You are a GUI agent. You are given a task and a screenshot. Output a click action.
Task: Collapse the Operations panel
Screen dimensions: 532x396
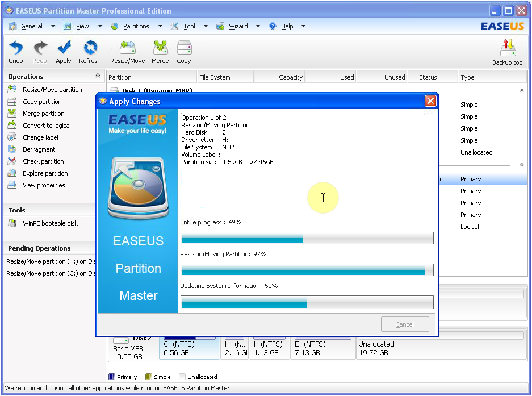click(98, 76)
